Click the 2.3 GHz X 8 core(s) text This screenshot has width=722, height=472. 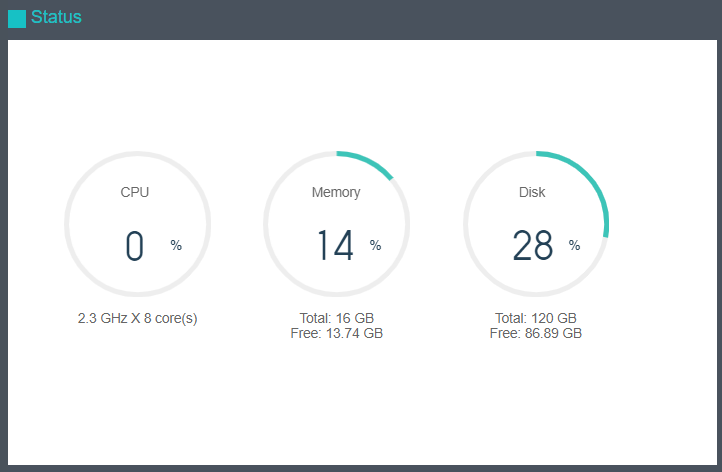pos(138,318)
